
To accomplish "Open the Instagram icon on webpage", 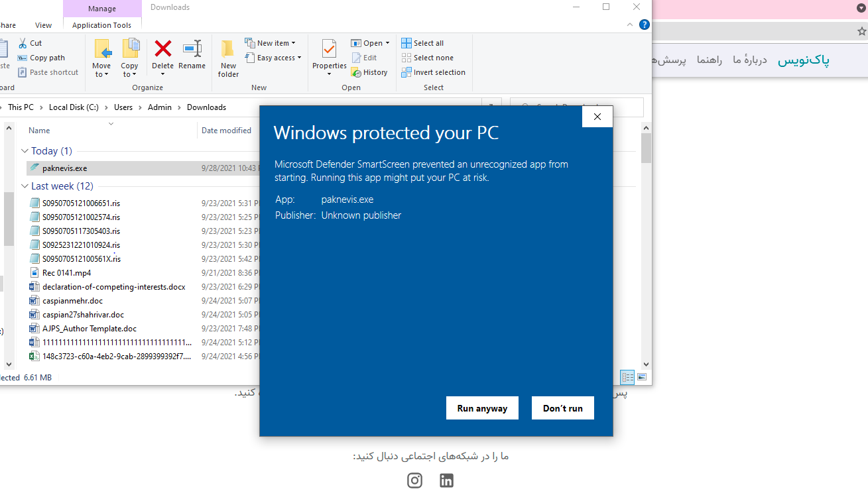I will tap(414, 480).
